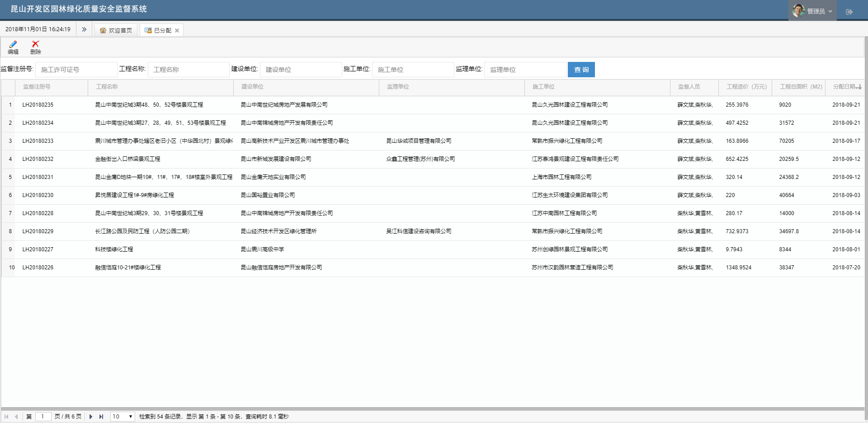This screenshot has width=868, height=423.
Task: Click the 工程名称 search field
Action: point(188,70)
